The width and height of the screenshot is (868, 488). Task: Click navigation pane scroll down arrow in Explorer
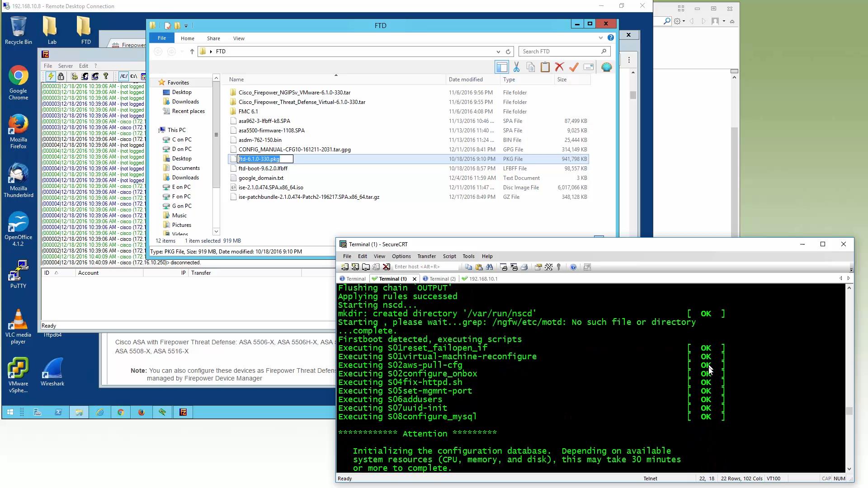216,231
